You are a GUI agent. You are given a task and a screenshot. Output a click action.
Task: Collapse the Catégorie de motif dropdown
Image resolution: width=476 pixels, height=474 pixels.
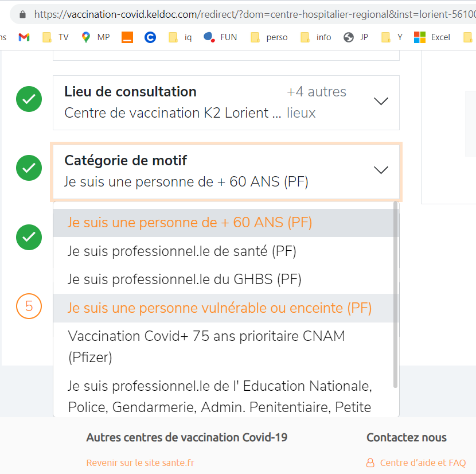point(381,170)
